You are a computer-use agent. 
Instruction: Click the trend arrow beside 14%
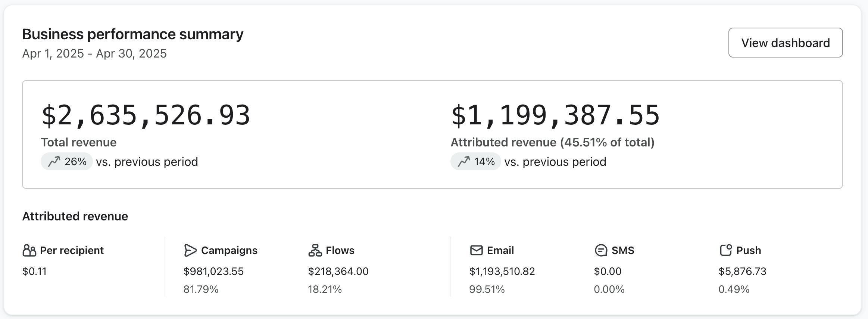464,162
